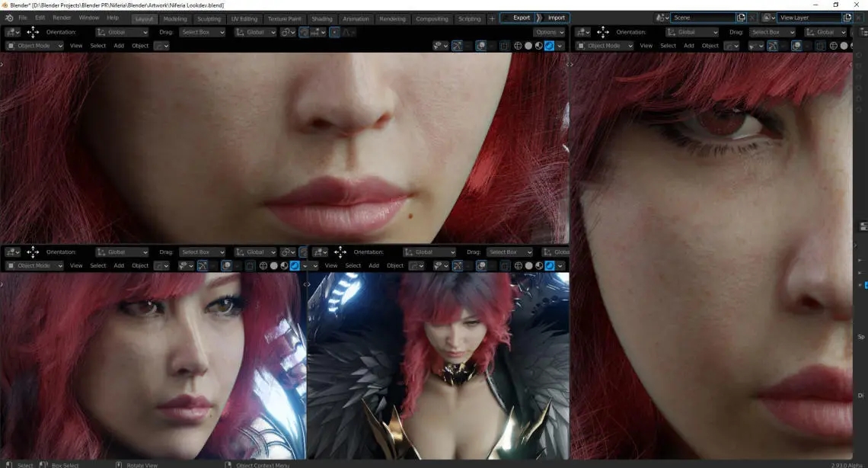Click the Import button
868x468 pixels.
(x=554, y=18)
